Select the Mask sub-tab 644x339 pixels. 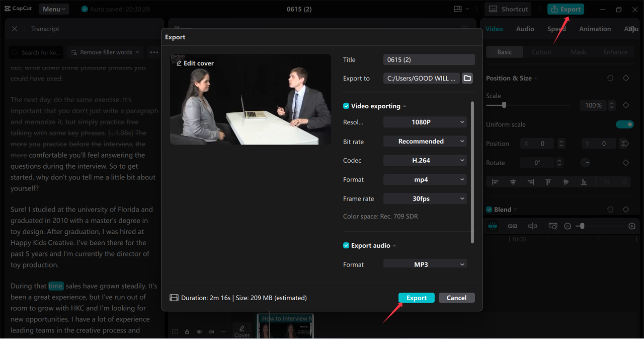(578, 52)
